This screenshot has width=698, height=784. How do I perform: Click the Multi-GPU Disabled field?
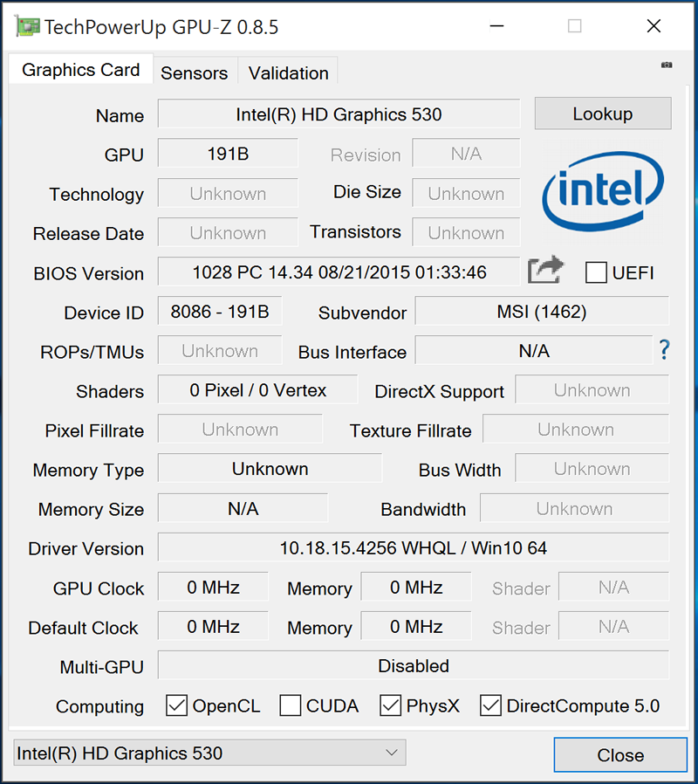[x=414, y=665]
